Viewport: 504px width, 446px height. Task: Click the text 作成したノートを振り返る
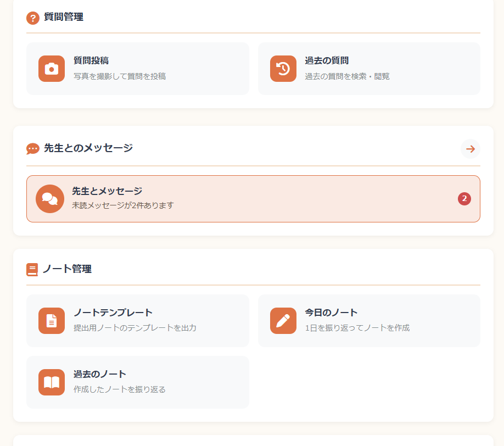pos(120,389)
